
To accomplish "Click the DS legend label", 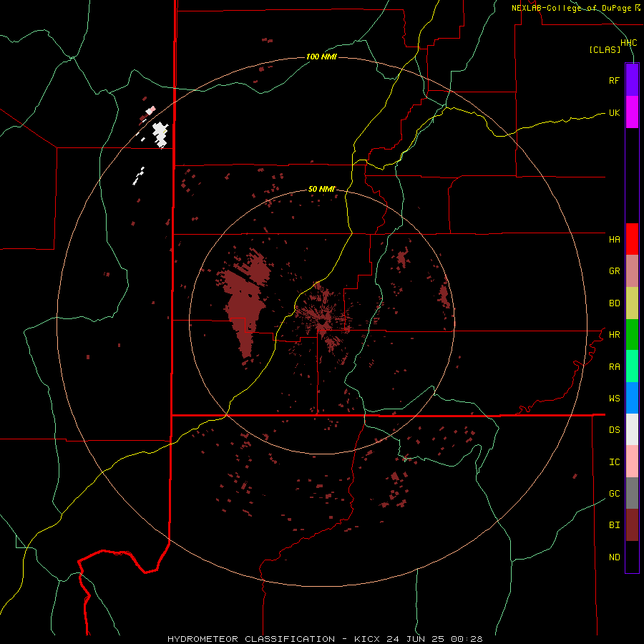I will coord(614,430).
